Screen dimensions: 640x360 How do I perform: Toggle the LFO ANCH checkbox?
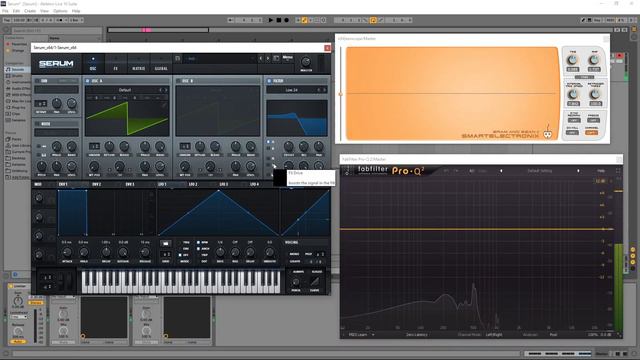(198, 249)
